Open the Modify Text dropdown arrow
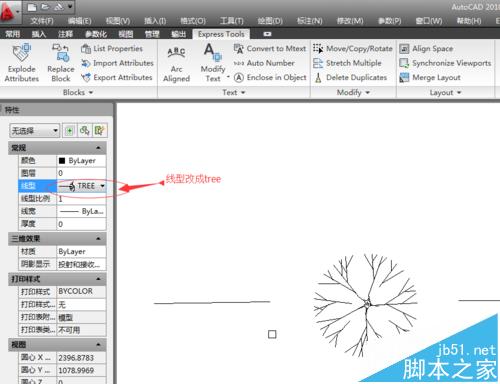Screen dimensions: 500x384 pyautogui.click(x=228, y=77)
